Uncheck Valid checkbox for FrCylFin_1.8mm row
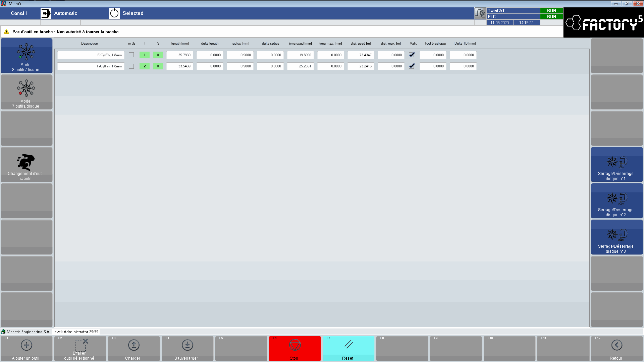 click(x=412, y=66)
